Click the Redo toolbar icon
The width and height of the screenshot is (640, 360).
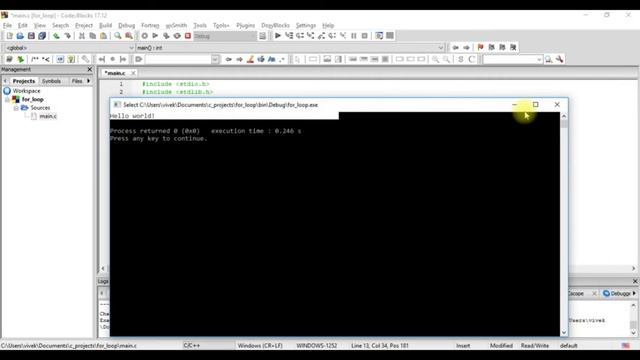67,36
